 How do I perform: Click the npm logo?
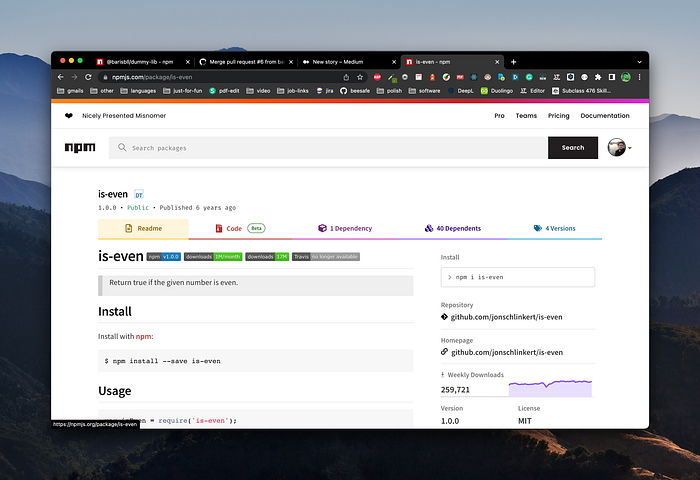(x=80, y=147)
